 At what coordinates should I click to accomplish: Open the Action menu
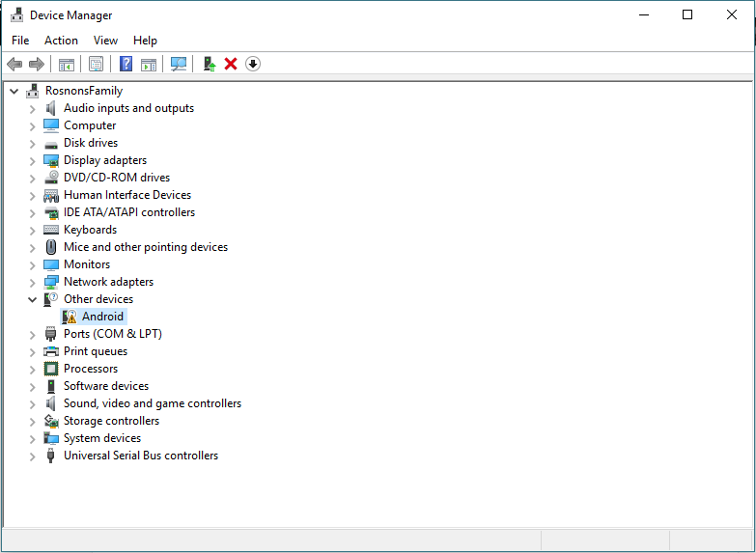tap(61, 41)
